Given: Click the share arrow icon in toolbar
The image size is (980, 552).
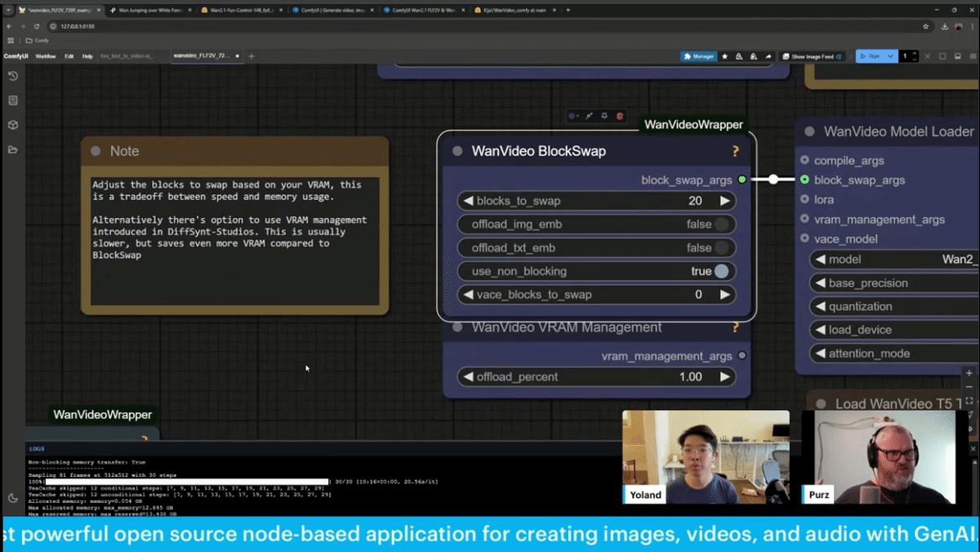Looking at the screenshot, I should click(768, 56).
